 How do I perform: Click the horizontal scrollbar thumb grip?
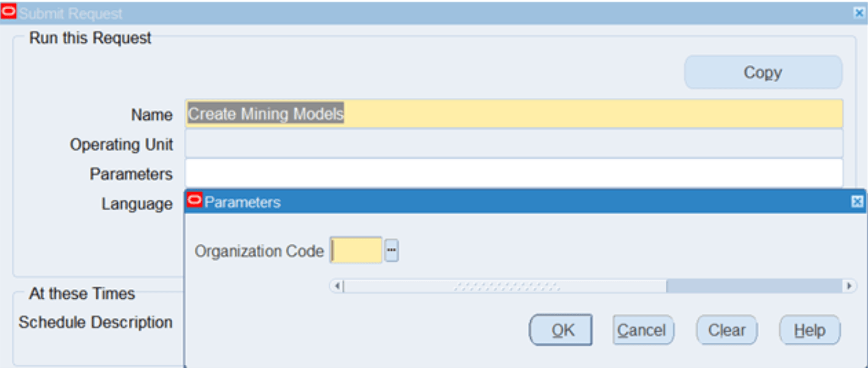(x=506, y=286)
